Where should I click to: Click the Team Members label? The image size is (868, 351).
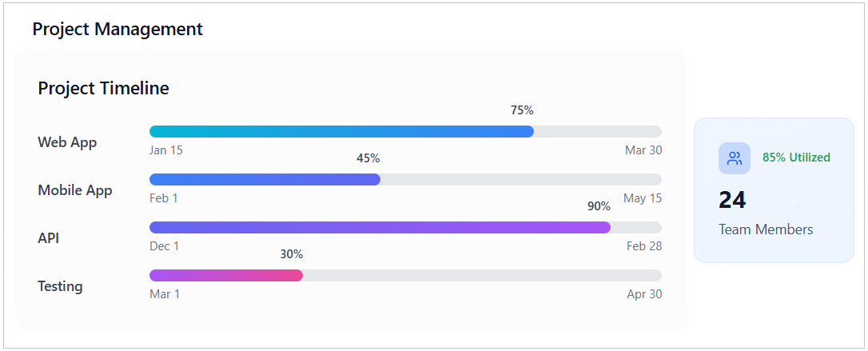pyautogui.click(x=766, y=229)
